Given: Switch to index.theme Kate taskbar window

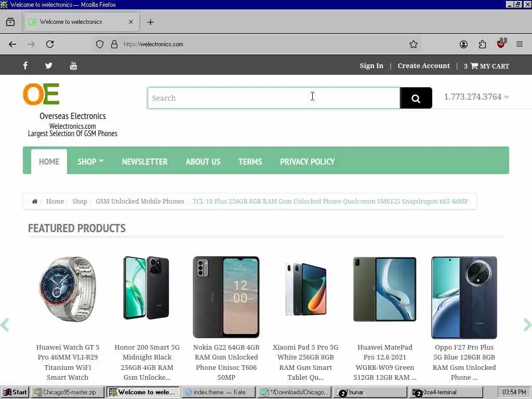Looking at the screenshot, I should click(218, 392).
